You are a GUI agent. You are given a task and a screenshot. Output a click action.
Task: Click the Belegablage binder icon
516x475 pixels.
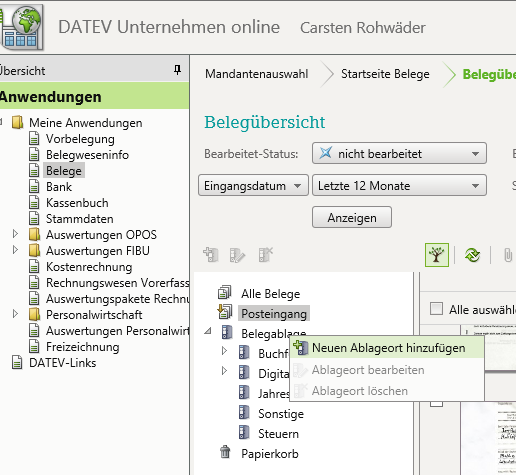tap(227, 332)
